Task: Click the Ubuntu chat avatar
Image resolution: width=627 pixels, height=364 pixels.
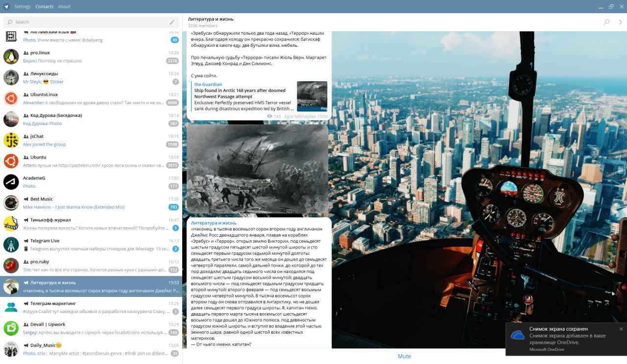Action: point(11,161)
